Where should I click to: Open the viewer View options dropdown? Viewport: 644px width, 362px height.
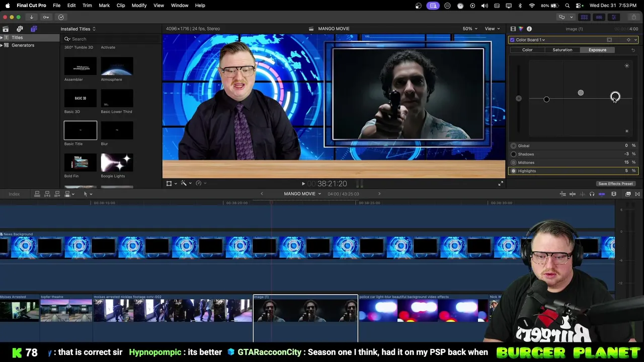coord(492,29)
